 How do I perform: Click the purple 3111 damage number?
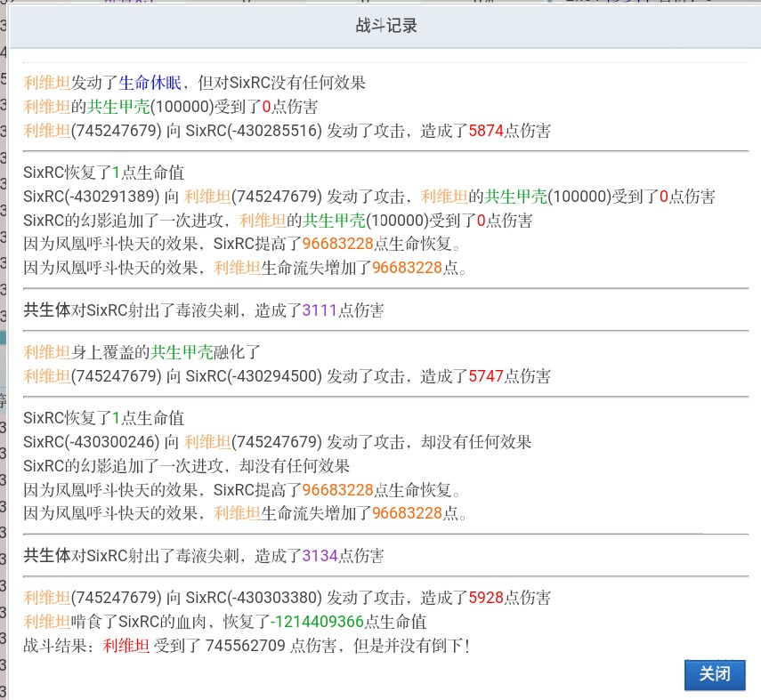[320, 310]
